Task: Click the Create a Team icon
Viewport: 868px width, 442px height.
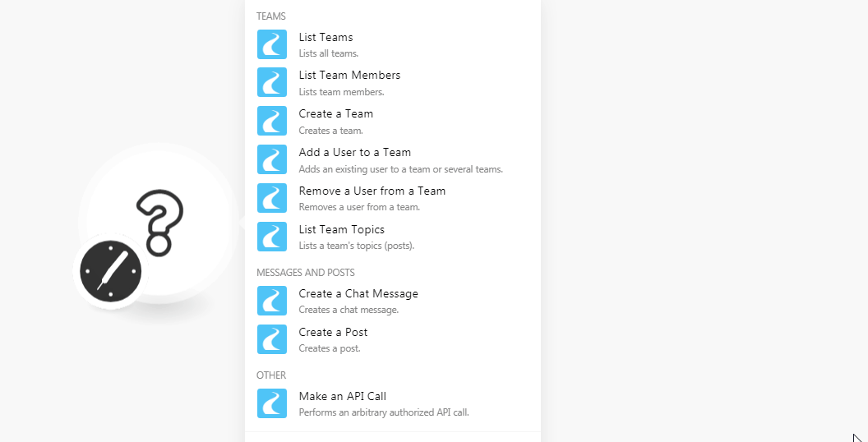Action: coord(272,121)
